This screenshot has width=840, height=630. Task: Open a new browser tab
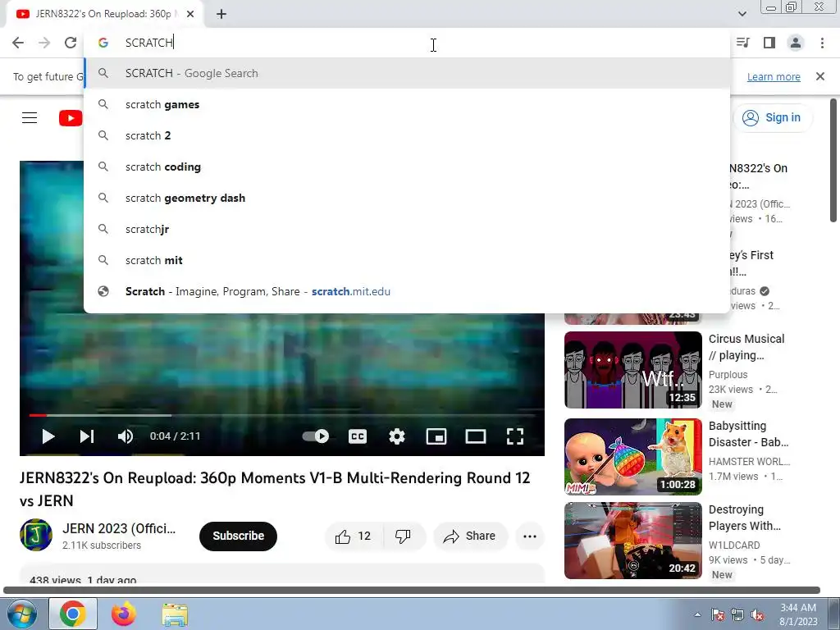coord(221,15)
